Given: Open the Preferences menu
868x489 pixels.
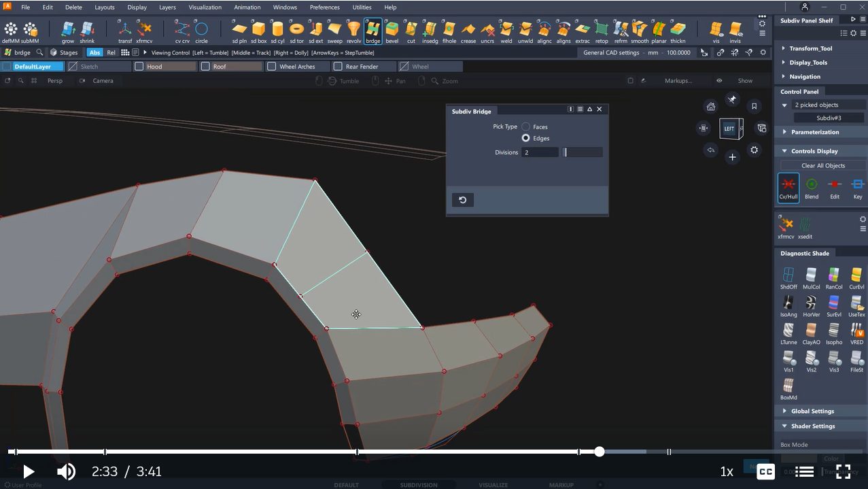Looking at the screenshot, I should pyautogui.click(x=324, y=7).
